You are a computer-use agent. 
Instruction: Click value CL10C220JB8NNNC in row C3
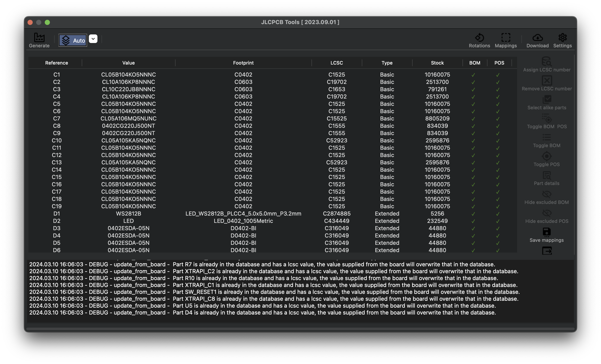click(129, 89)
